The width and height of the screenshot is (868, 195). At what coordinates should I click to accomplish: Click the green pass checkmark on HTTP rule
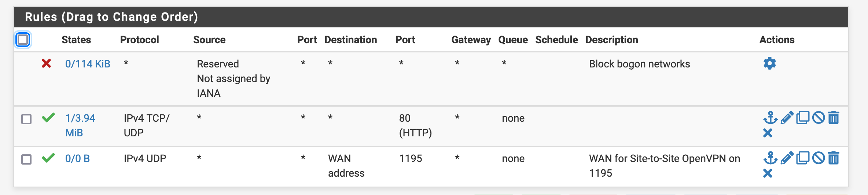coord(48,118)
